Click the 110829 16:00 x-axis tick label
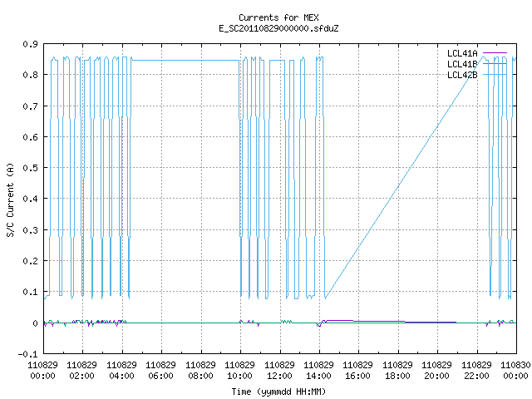532x399 pixels. (358, 371)
